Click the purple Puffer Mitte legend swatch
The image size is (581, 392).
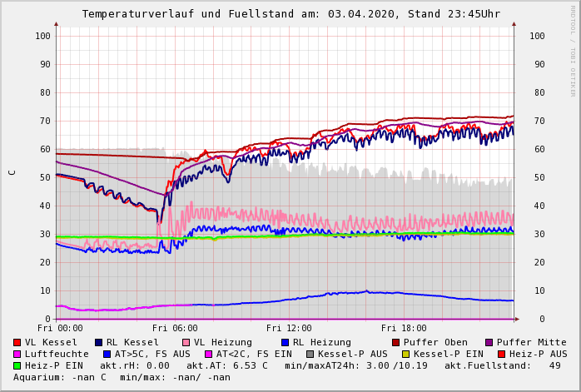tap(489, 342)
